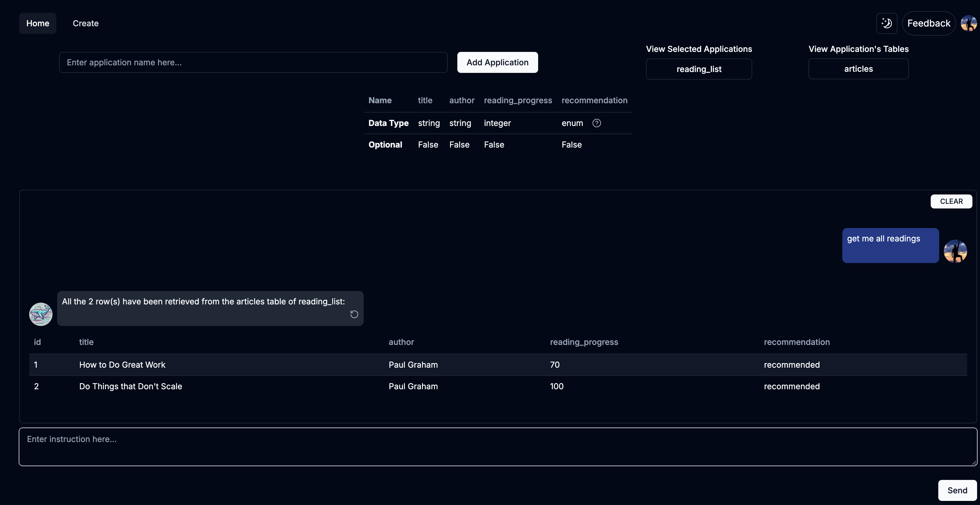Open the Feedback button
Image resolution: width=980 pixels, height=505 pixels.
coord(929,23)
